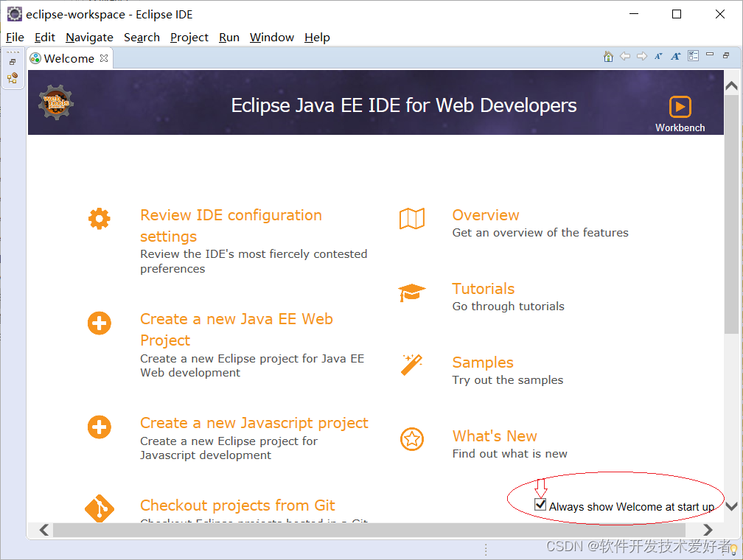
Task: Click 'Go through tutorials' description text
Action: click(508, 307)
